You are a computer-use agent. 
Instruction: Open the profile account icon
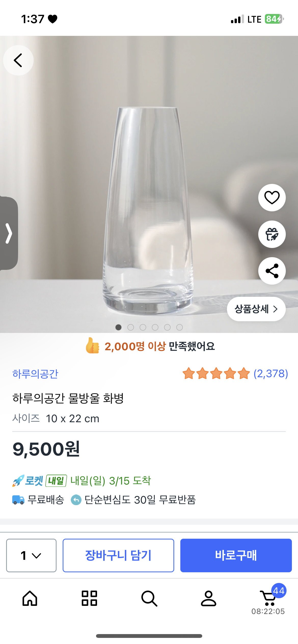pos(209,598)
